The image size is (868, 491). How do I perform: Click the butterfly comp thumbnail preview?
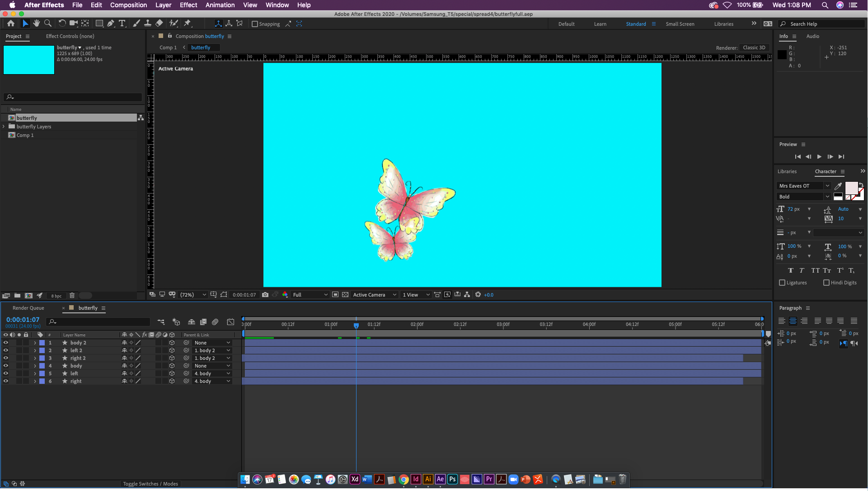[x=29, y=60]
